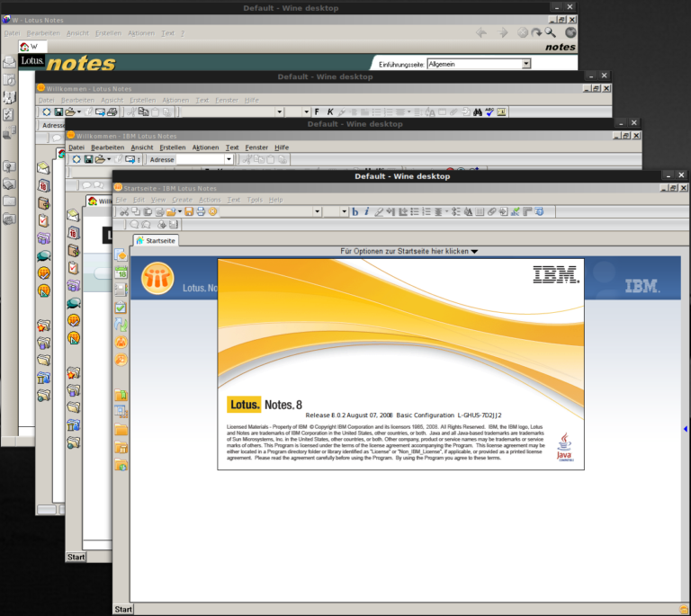Toggle blue italic 'i' in Startseite toolbar
The width and height of the screenshot is (691, 616).
click(x=367, y=212)
